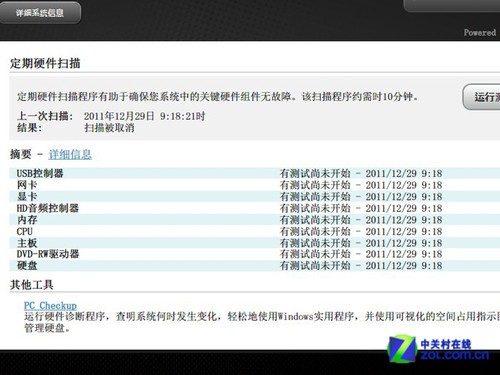Open the 详细信息 link next to 摘要
The image size is (500, 375).
(x=70, y=154)
